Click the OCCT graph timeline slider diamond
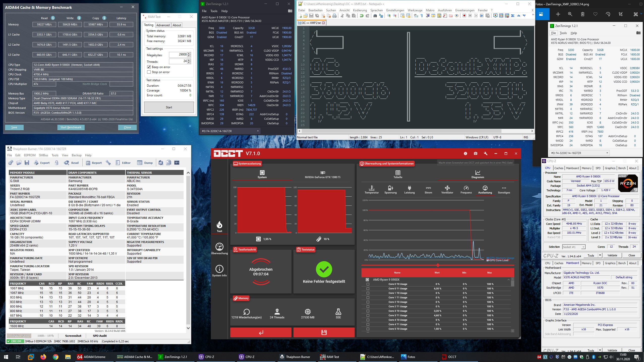 click(x=438, y=265)
